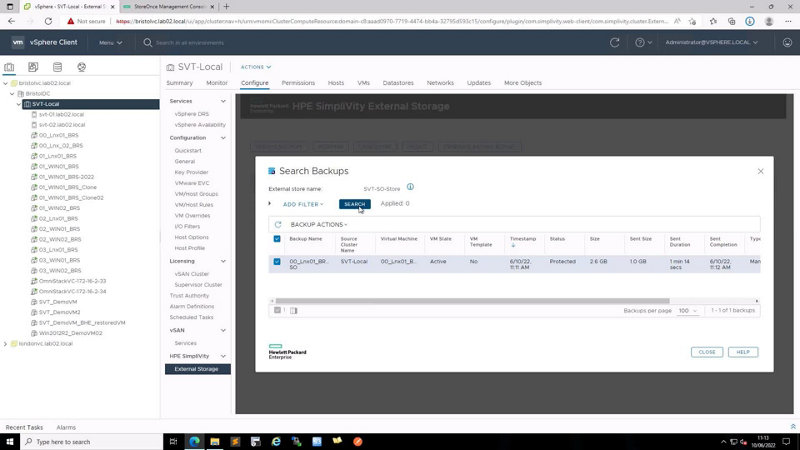This screenshot has width=800, height=450.
Task: Open the Administrator@VSPHERE.LOCAL user menu
Action: [711, 42]
